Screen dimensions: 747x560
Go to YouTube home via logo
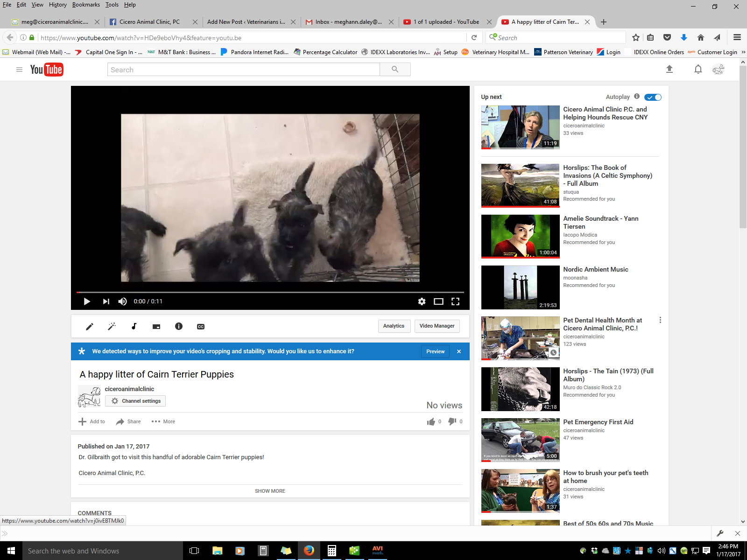click(x=47, y=70)
